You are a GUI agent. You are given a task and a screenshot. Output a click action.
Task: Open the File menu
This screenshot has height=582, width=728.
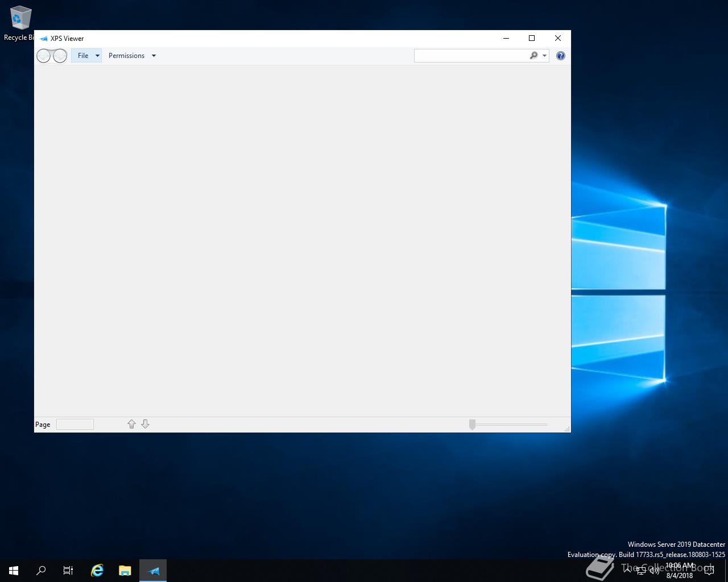(86, 56)
